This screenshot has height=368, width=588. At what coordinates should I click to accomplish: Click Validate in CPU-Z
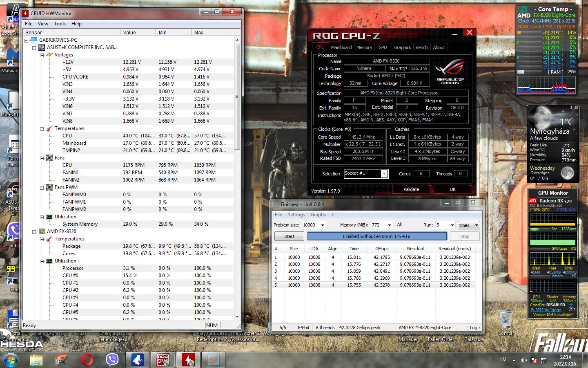point(411,189)
